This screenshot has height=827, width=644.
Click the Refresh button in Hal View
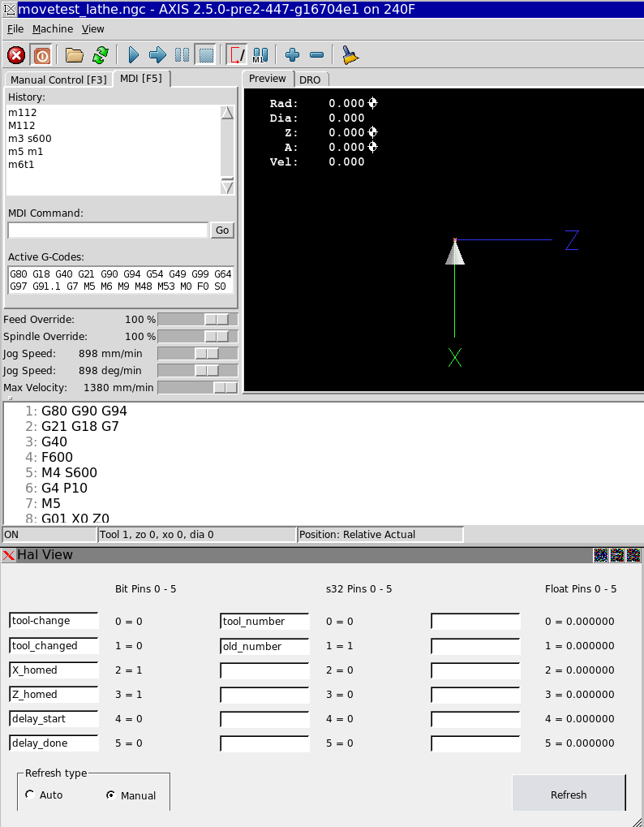pos(569,795)
